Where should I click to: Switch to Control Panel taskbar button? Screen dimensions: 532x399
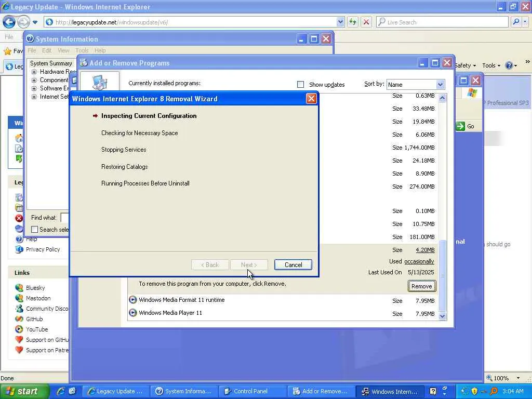click(x=252, y=391)
